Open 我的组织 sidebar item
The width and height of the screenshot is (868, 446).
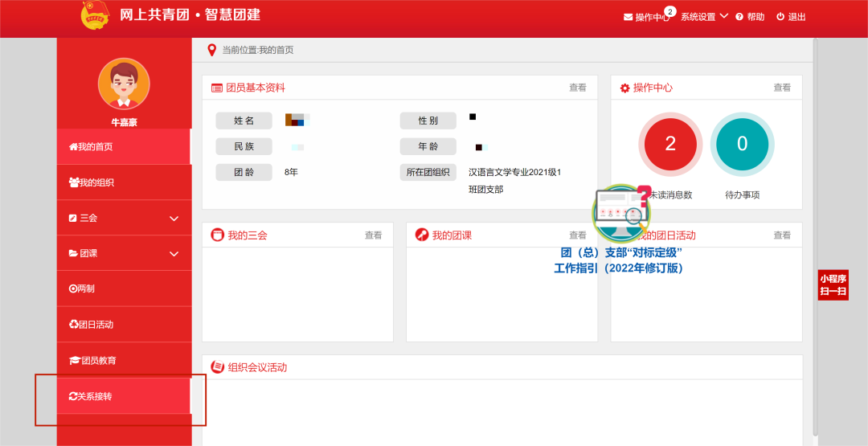(x=124, y=182)
